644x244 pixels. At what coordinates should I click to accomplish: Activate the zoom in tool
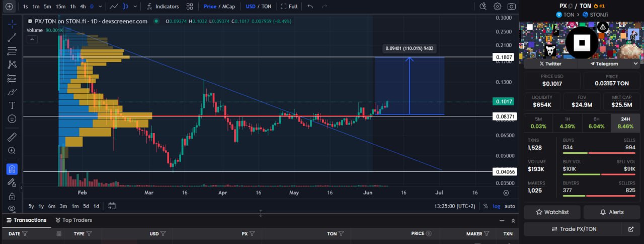click(x=12, y=151)
